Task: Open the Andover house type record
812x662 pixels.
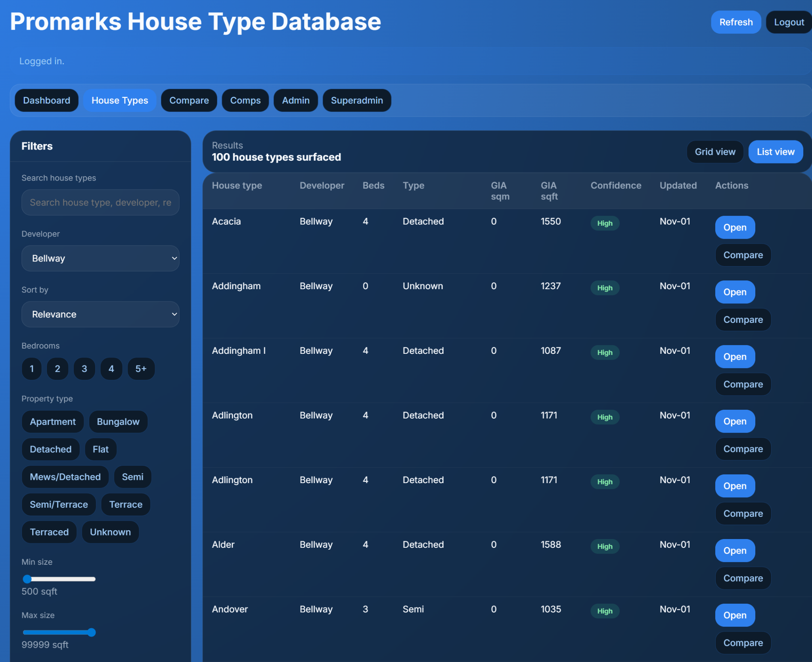Action: pyautogui.click(x=734, y=615)
